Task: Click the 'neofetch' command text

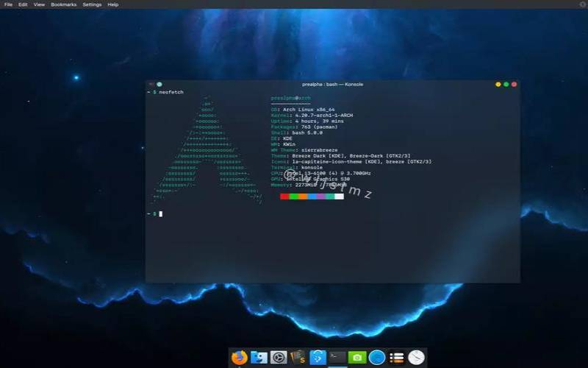Action: click(x=171, y=92)
